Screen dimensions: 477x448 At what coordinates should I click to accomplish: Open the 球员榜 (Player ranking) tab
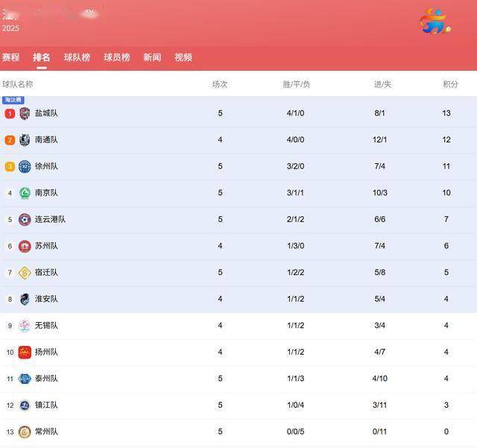[116, 57]
